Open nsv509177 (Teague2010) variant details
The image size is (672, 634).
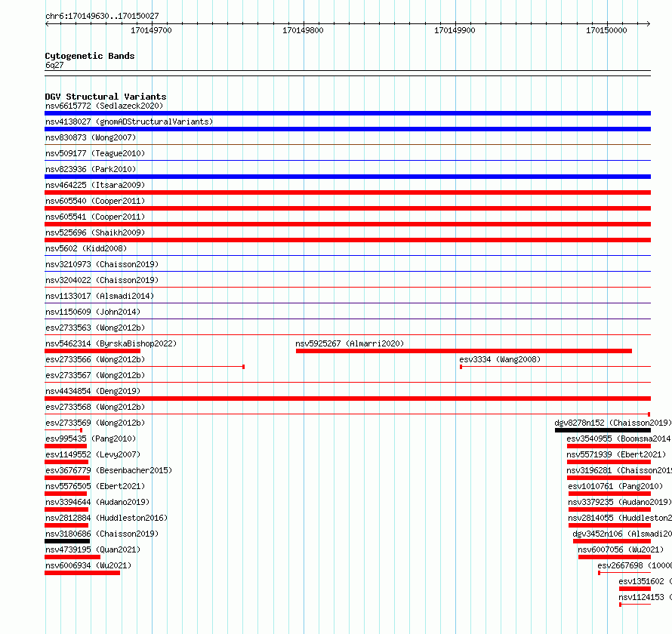pyautogui.click(x=95, y=153)
